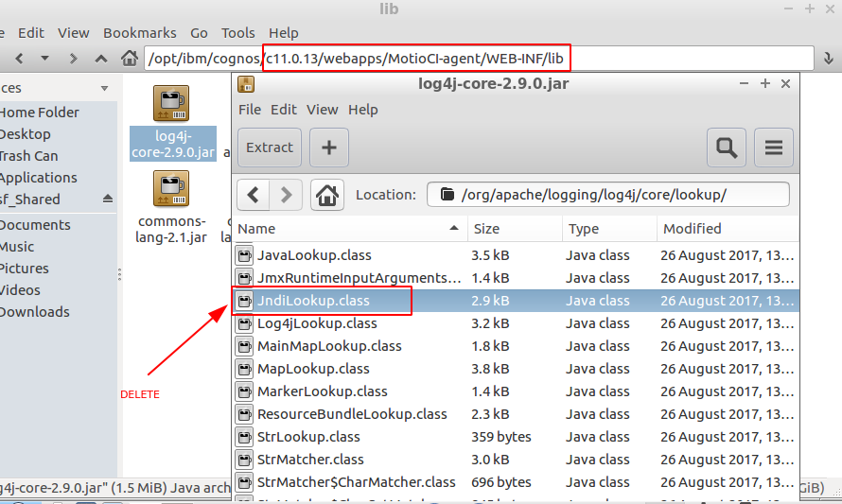Open View menu in archive window
The width and height of the screenshot is (842, 504).
click(x=323, y=110)
